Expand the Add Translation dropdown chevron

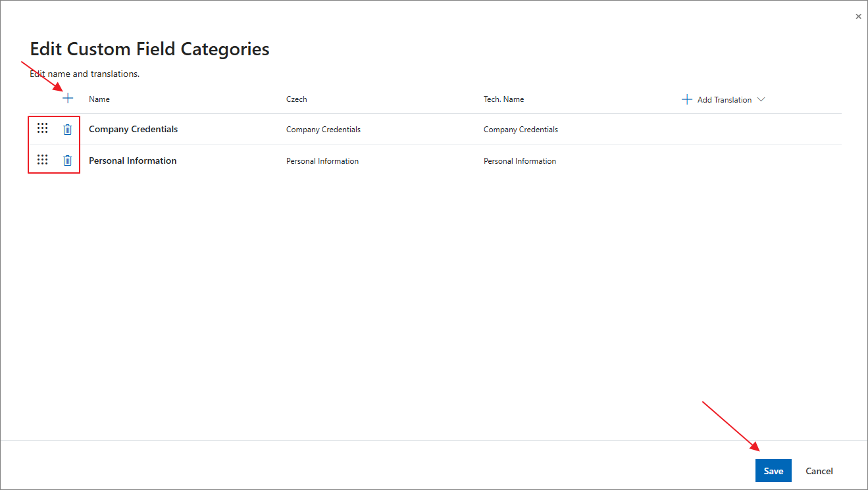[761, 99]
